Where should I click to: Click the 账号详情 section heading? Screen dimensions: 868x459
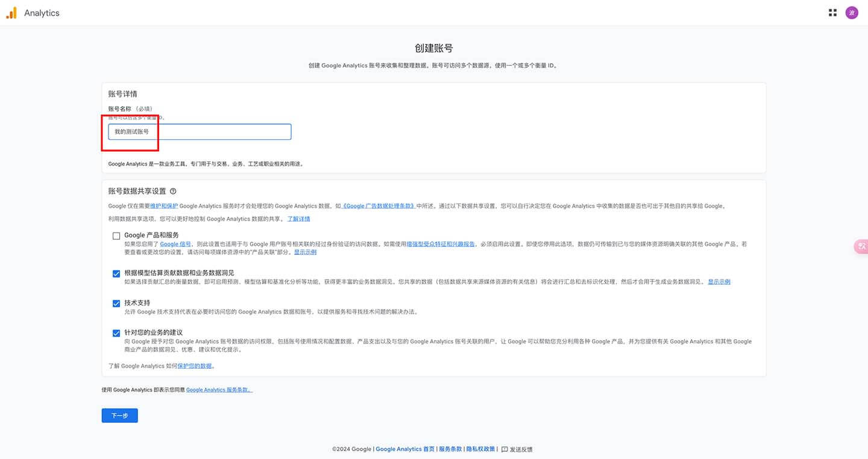[x=123, y=94]
